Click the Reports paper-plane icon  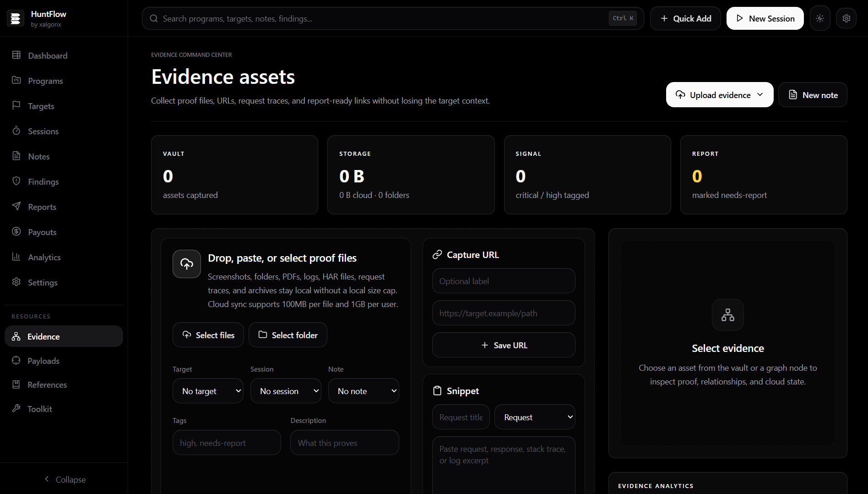click(x=16, y=206)
